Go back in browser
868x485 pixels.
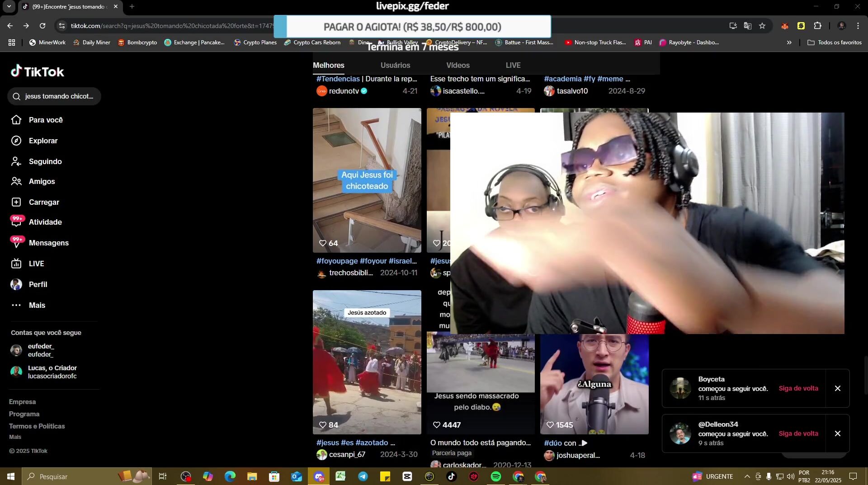click(x=10, y=26)
